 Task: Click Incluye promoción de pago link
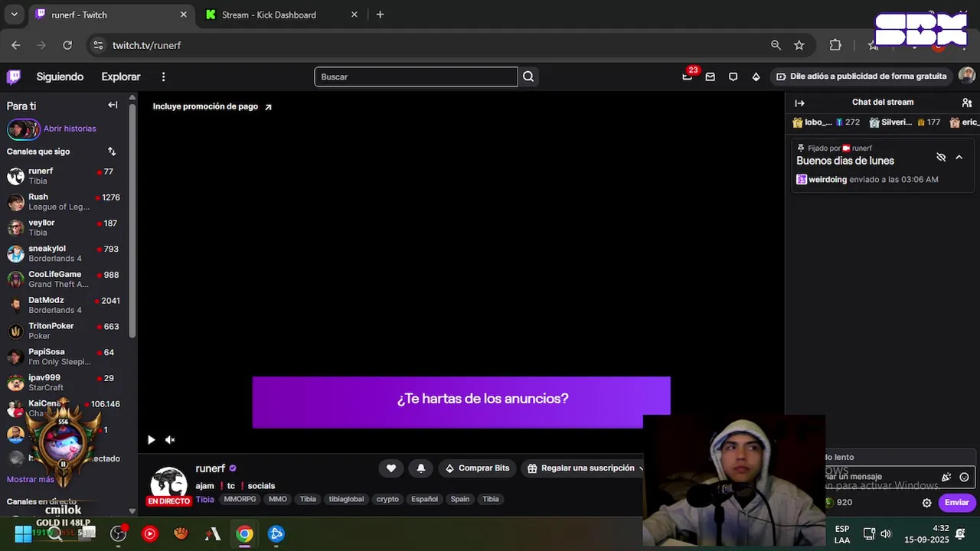[212, 106]
